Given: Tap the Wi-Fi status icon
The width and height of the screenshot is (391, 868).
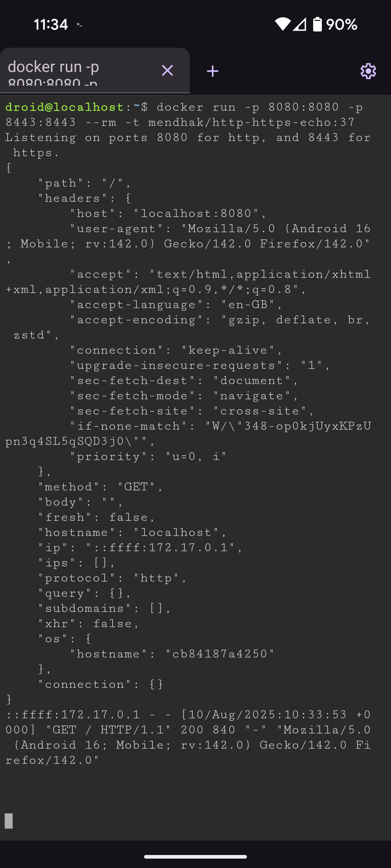Looking at the screenshot, I should tap(283, 24).
